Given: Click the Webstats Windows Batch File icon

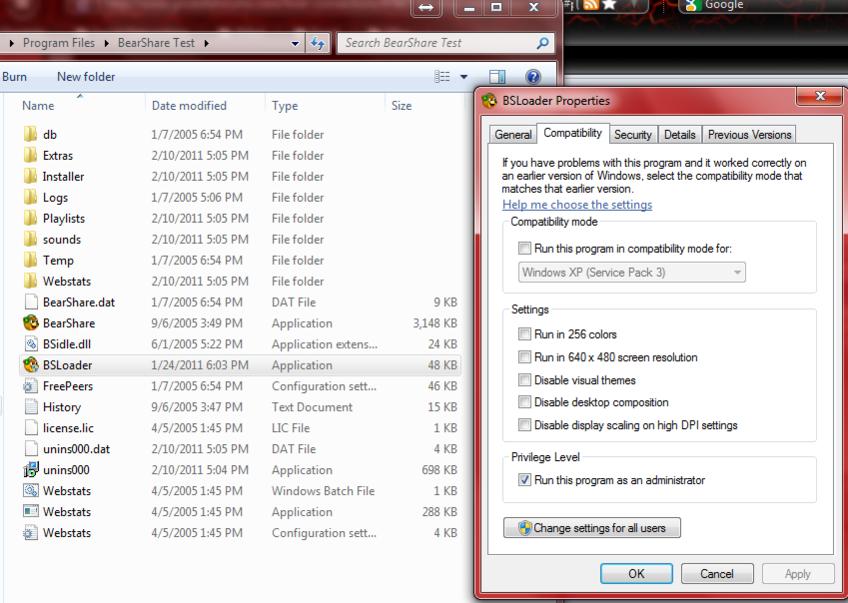Looking at the screenshot, I should click(x=30, y=491).
